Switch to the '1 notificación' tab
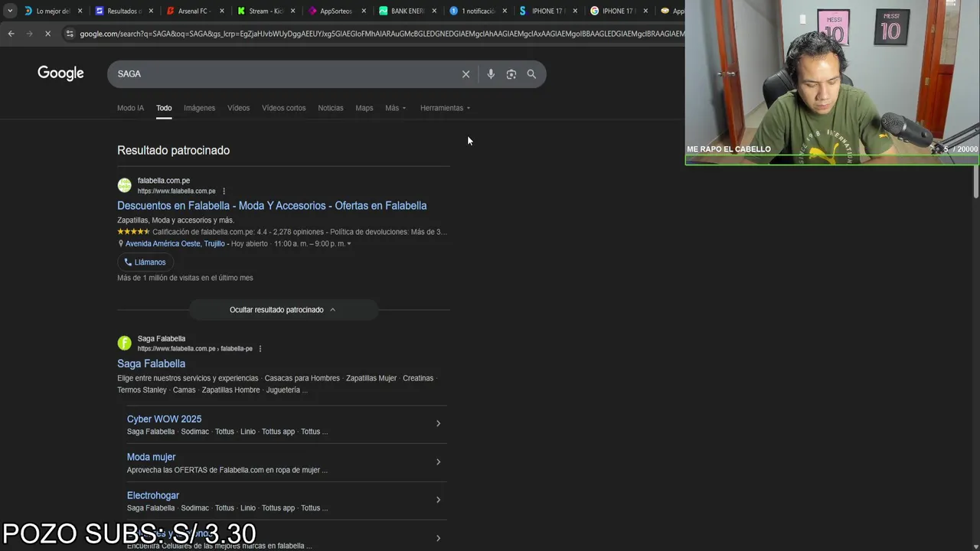 (x=478, y=11)
